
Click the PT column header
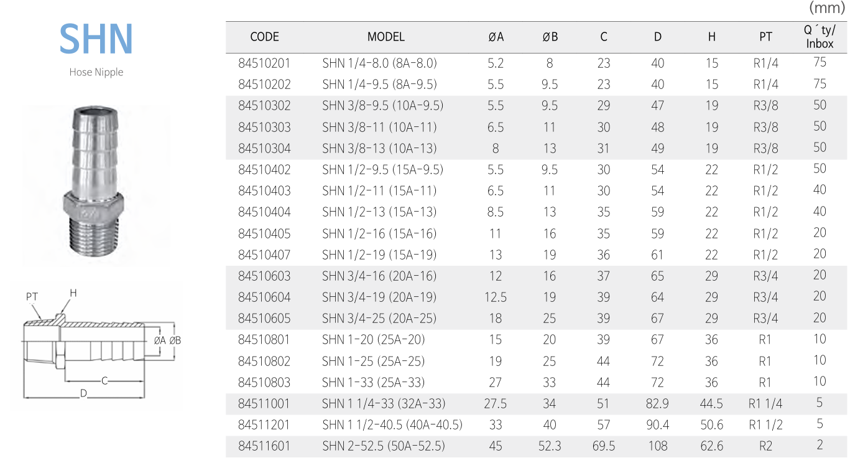765,37
